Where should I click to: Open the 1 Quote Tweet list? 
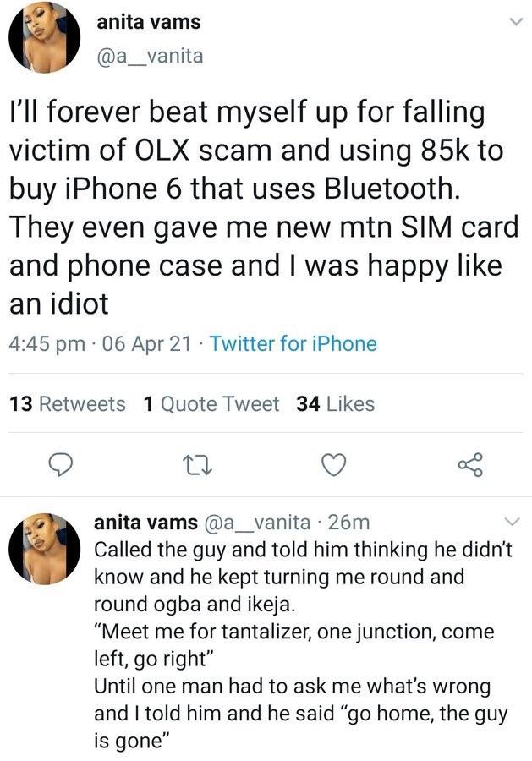(211, 404)
